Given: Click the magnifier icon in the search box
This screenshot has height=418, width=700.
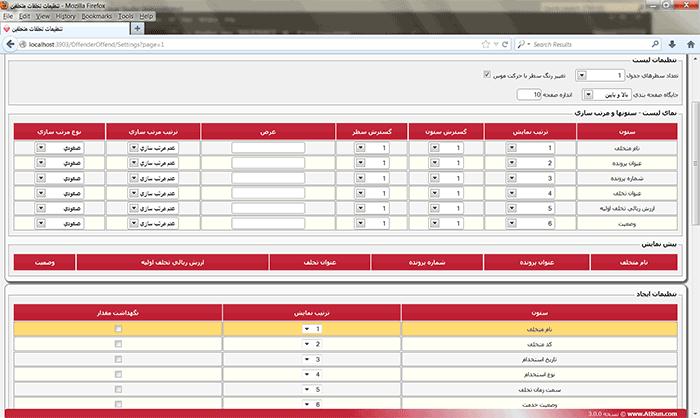Looking at the screenshot, I should click(655, 44).
